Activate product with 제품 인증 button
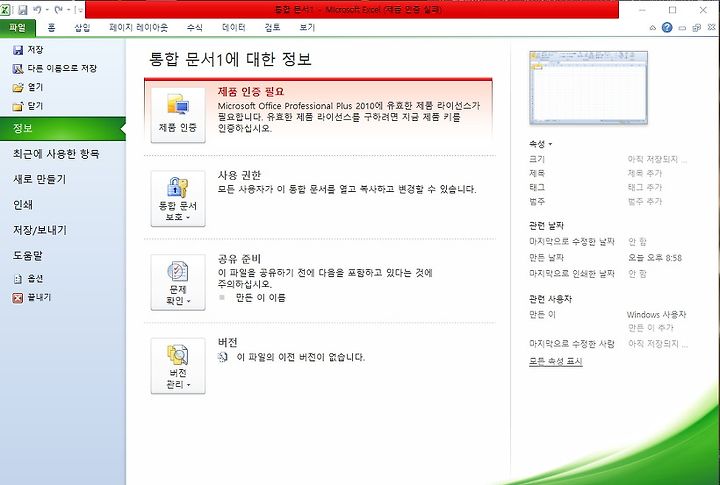Image resolution: width=720 pixels, height=485 pixels. click(178, 115)
